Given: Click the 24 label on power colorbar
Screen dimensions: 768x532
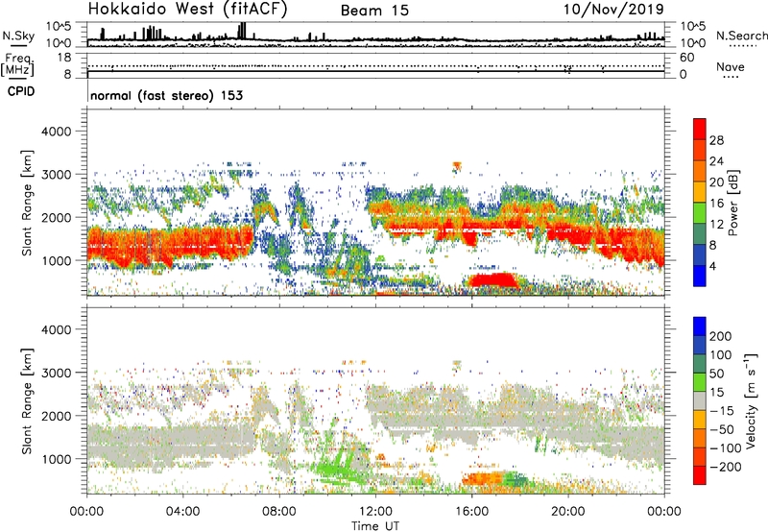Looking at the screenshot, I should point(716,161).
